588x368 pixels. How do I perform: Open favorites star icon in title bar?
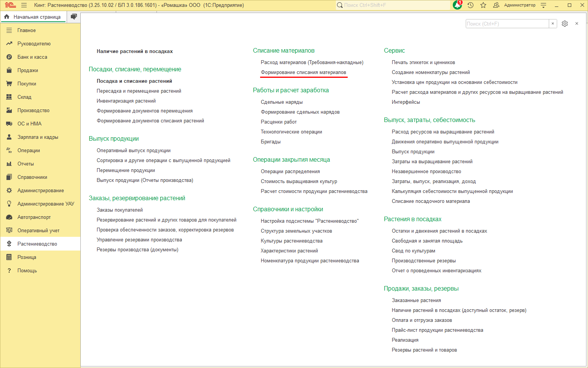483,5
